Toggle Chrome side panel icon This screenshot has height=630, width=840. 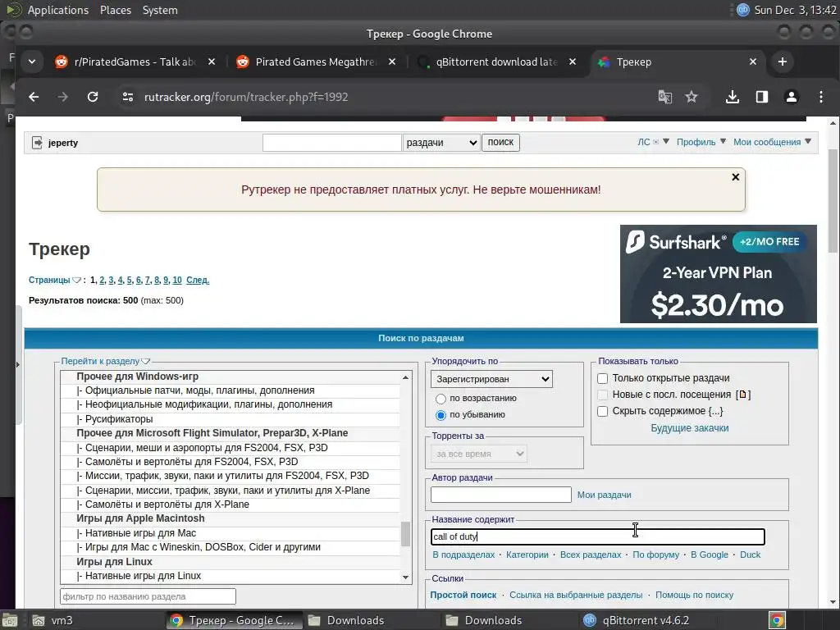tap(762, 97)
